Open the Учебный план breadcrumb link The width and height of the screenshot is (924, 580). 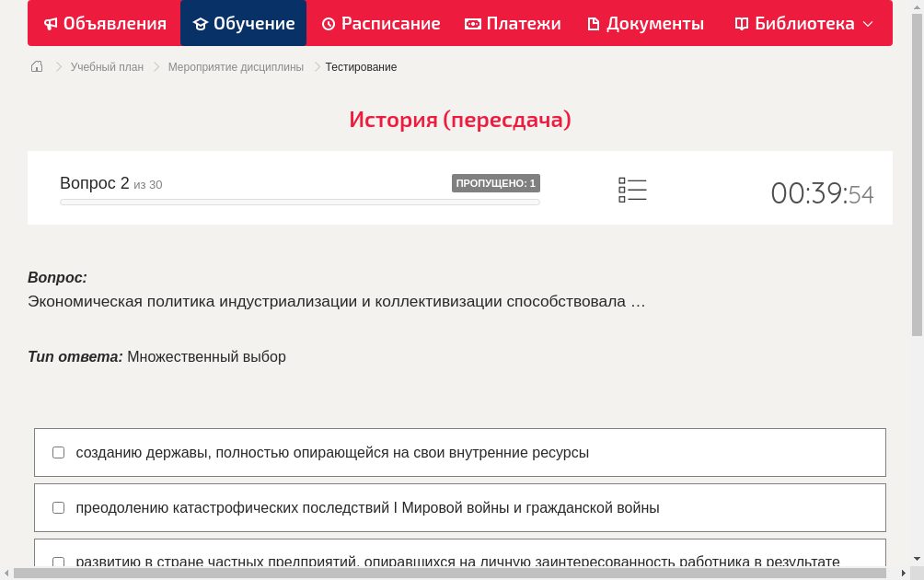point(106,66)
